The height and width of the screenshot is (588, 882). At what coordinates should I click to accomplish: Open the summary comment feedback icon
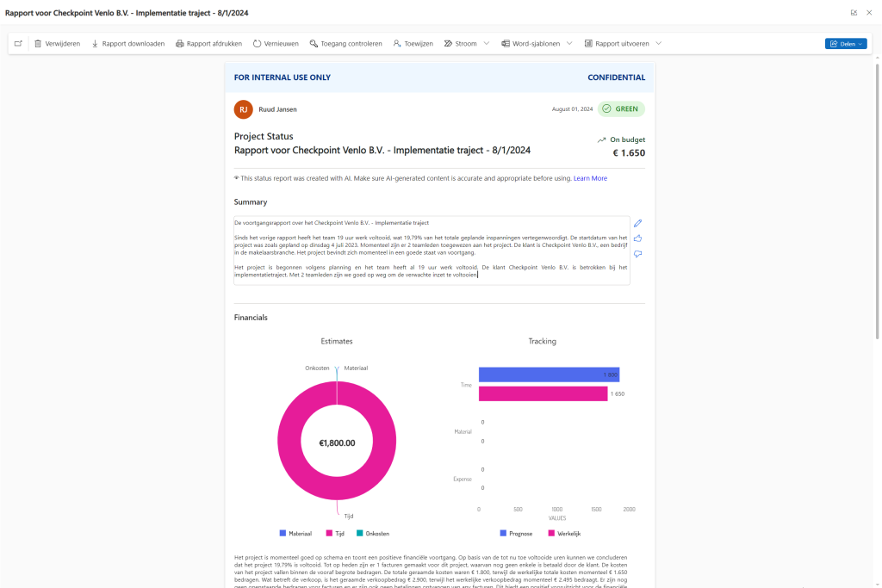tap(638, 253)
